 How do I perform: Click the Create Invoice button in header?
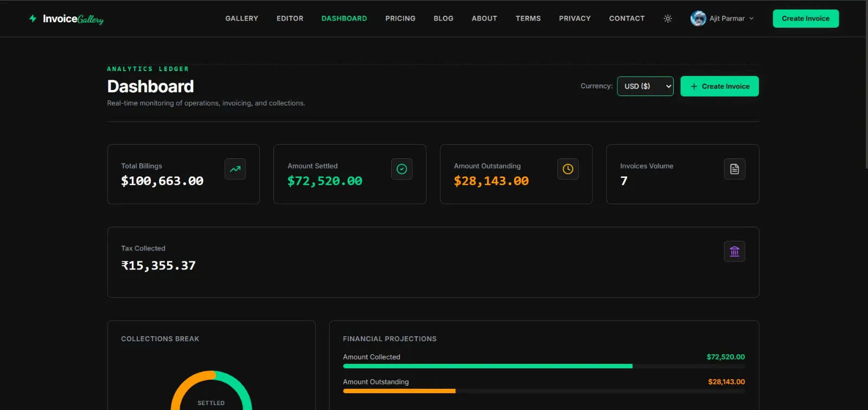pos(806,18)
